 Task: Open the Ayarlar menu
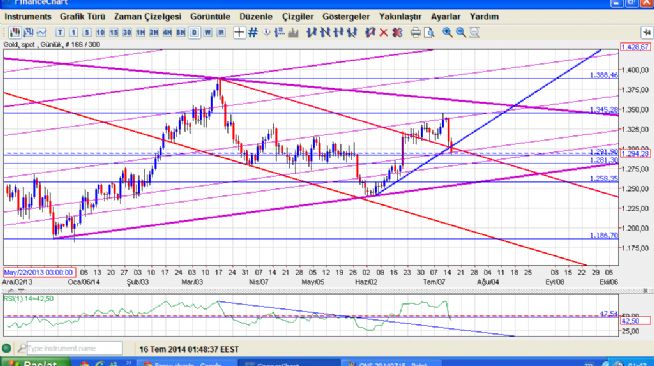445,17
